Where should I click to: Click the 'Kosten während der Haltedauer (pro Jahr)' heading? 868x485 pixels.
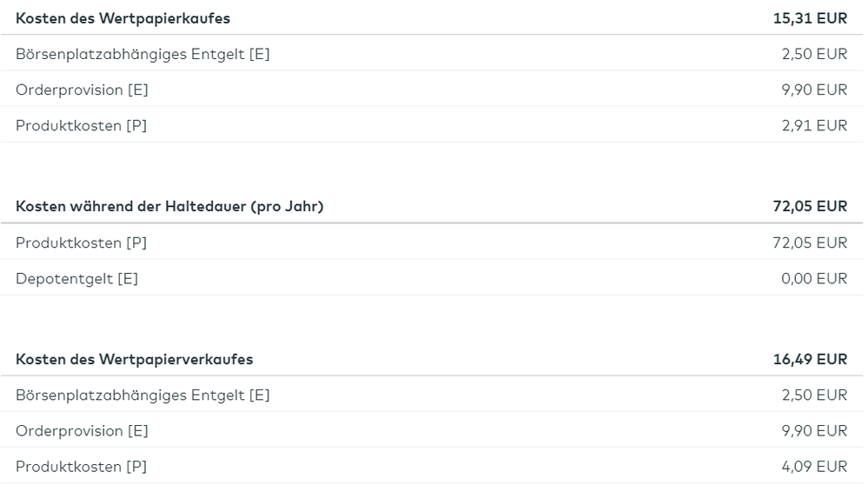click(x=169, y=207)
